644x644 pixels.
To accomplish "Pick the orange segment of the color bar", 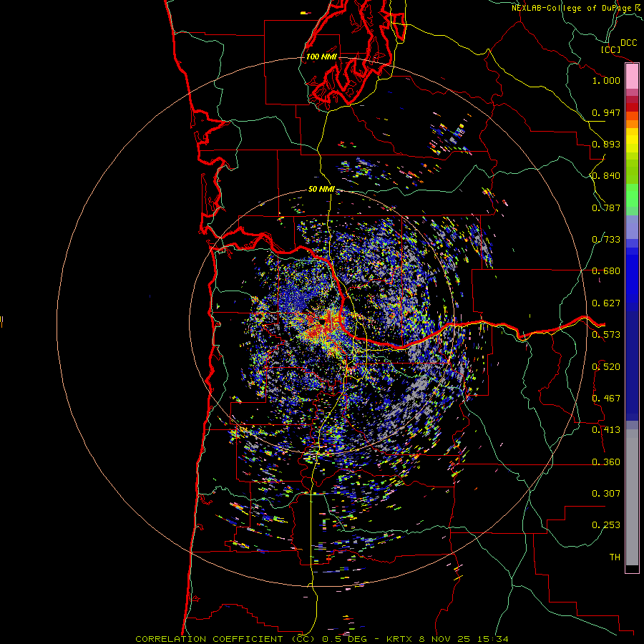I will click(x=632, y=120).
